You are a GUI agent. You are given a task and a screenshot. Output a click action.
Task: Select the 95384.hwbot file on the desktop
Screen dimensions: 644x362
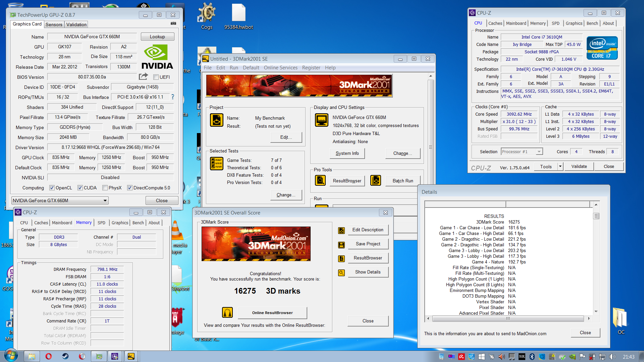click(x=238, y=16)
